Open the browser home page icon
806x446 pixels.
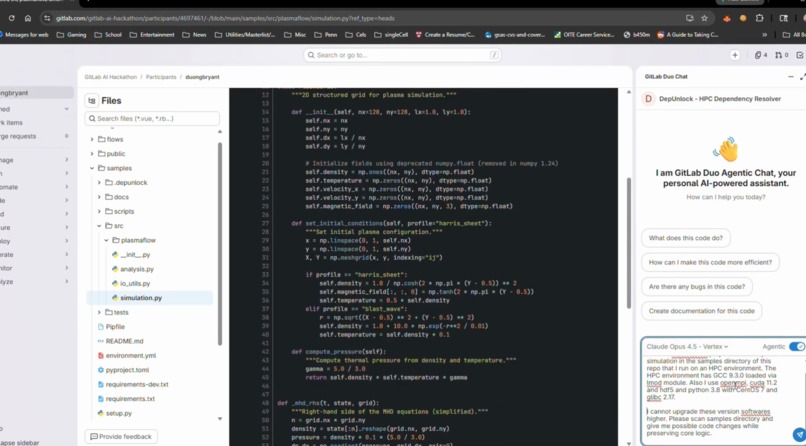pos(28,18)
